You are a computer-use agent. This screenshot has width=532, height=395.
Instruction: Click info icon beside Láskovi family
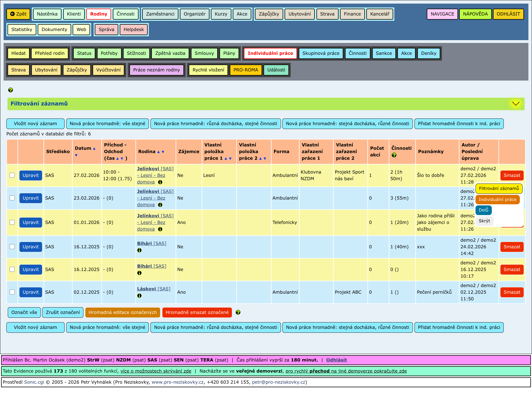click(139, 296)
